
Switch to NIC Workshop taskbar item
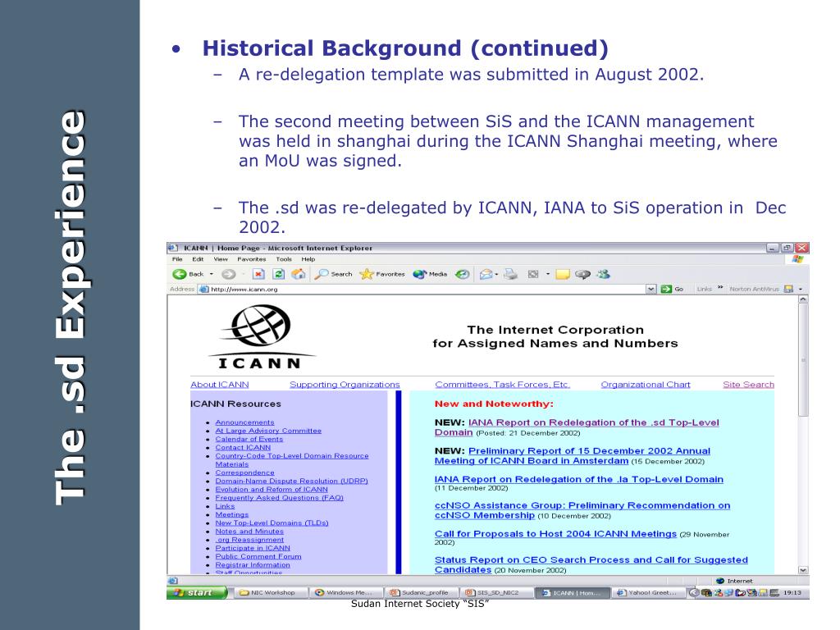tap(271, 592)
